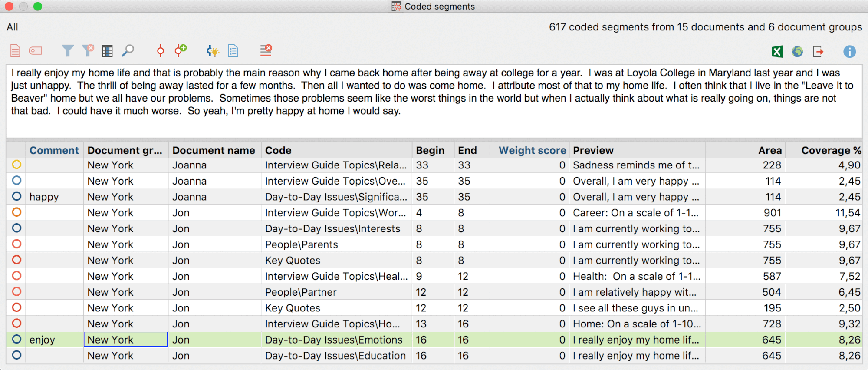Click the circle beside the 'enjoy' comment

point(16,339)
